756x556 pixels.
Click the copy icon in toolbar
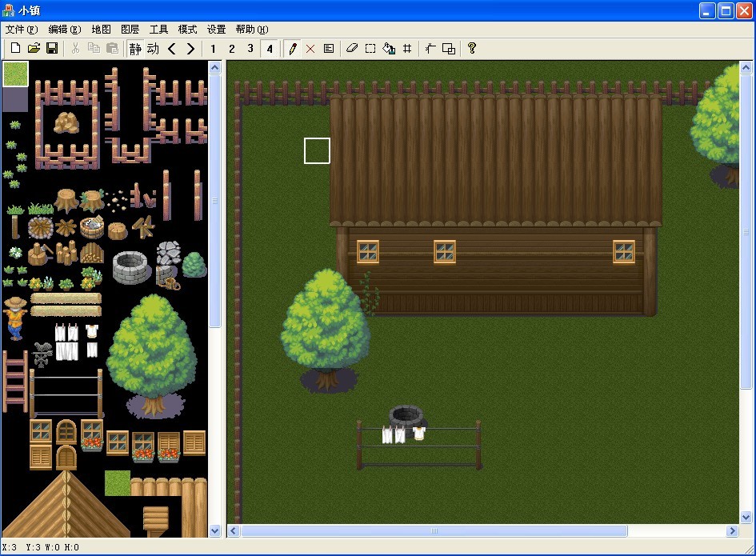click(x=94, y=48)
